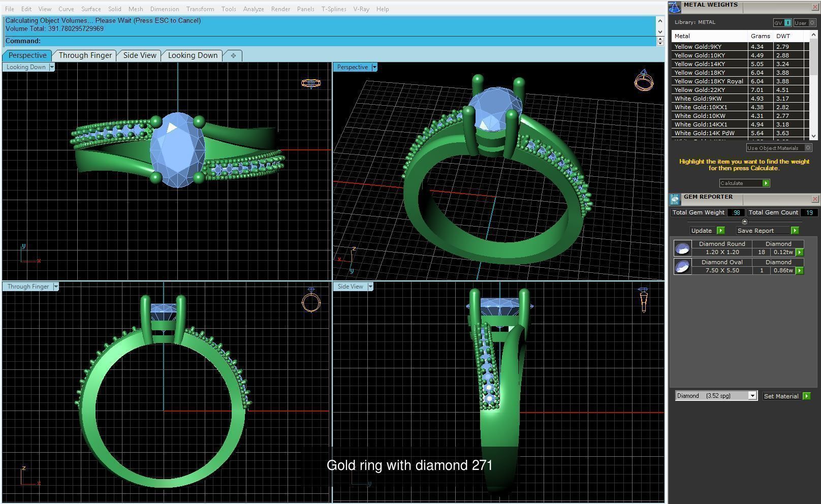The height and width of the screenshot is (504, 821).
Task: Switch to the Through Finger tab
Action: (x=85, y=55)
